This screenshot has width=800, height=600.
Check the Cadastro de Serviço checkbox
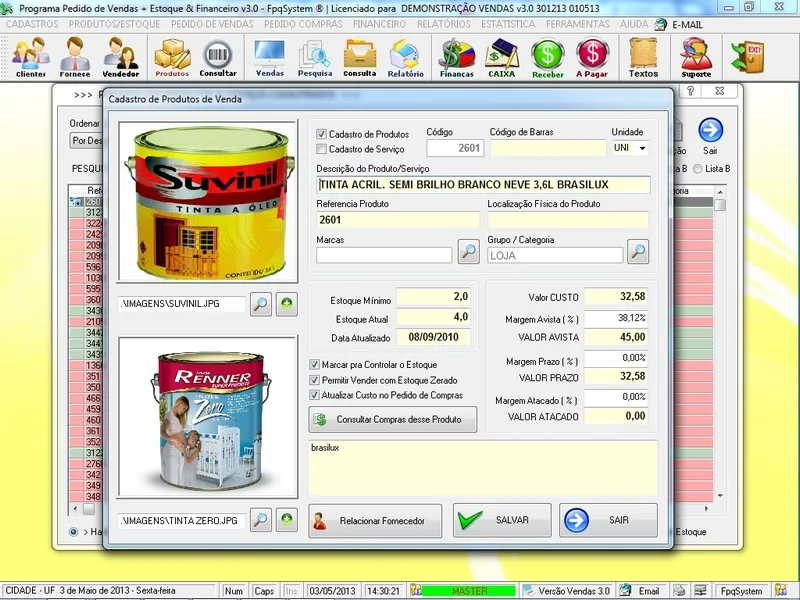321,149
